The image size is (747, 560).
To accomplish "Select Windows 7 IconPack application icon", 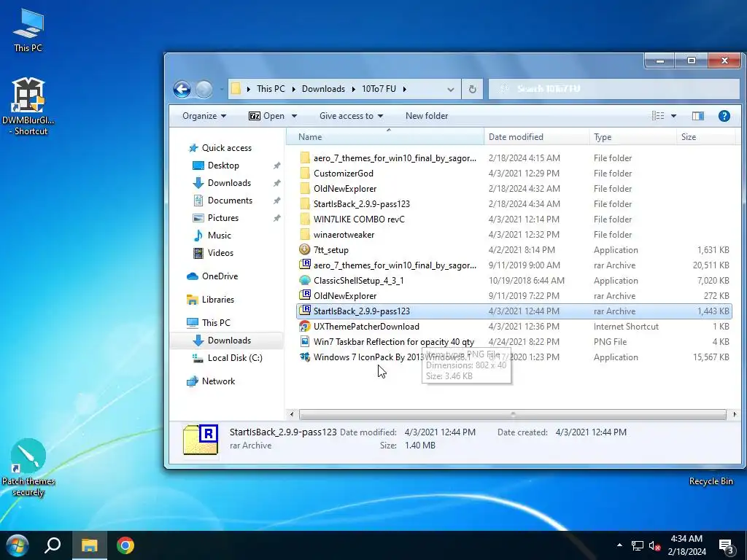I will [x=305, y=357].
